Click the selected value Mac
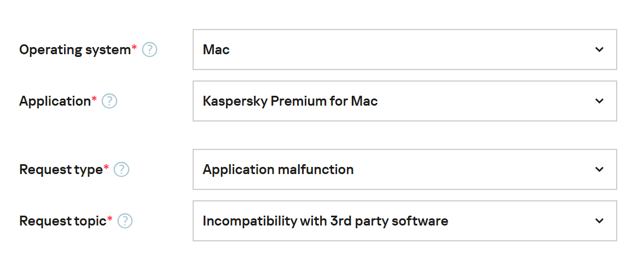644x266 pixels. pyautogui.click(x=216, y=50)
